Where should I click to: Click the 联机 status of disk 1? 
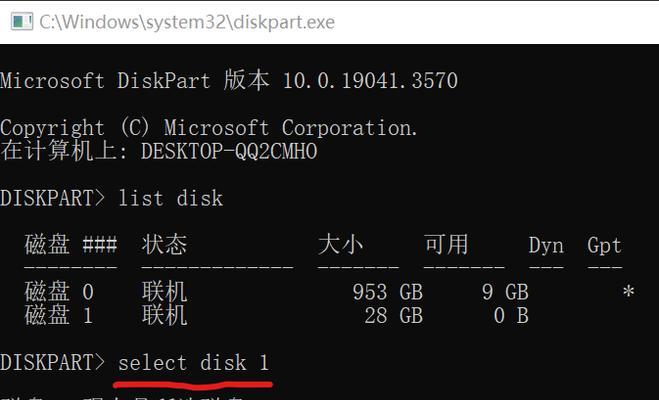click(x=164, y=315)
